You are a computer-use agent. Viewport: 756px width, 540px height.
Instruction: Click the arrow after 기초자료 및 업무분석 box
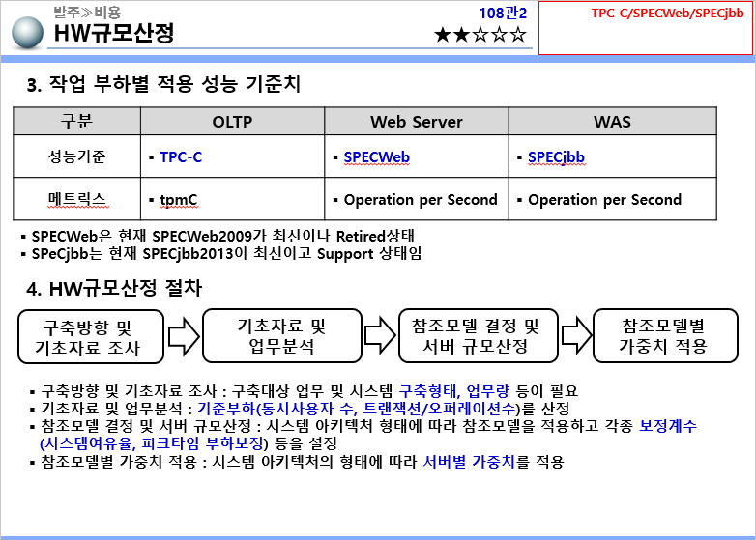(380, 335)
